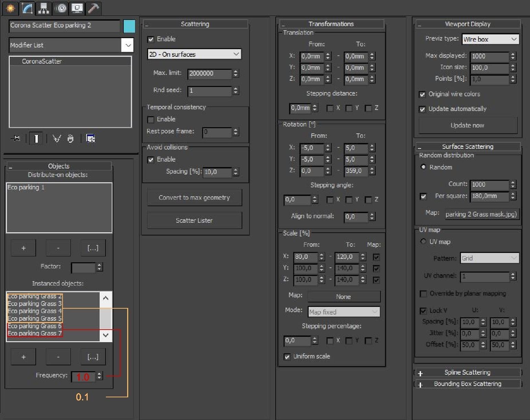The width and height of the screenshot is (530, 420).
Task: Click Configure Modifier Sets icon
Action: (x=91, y=139)
